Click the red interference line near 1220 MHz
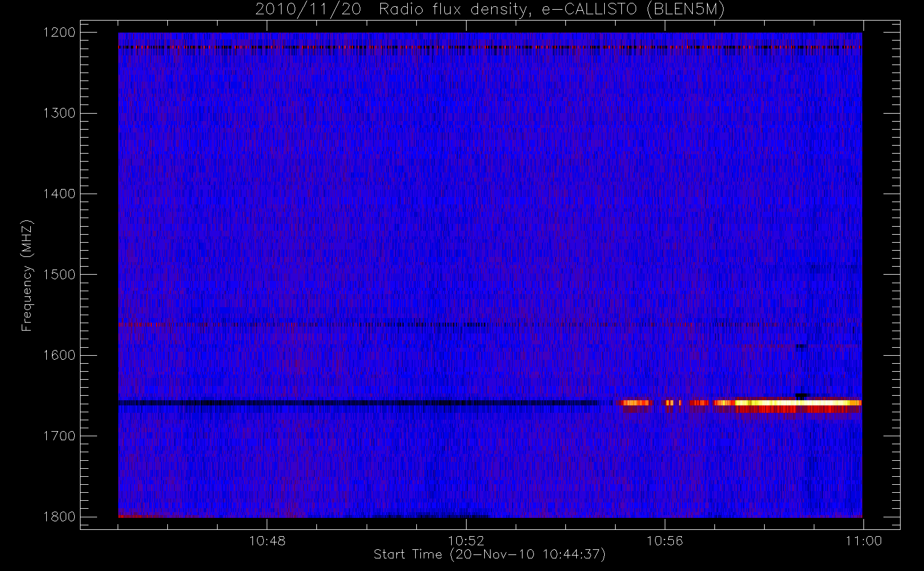The image size is (924, 571). pos(490,47)
